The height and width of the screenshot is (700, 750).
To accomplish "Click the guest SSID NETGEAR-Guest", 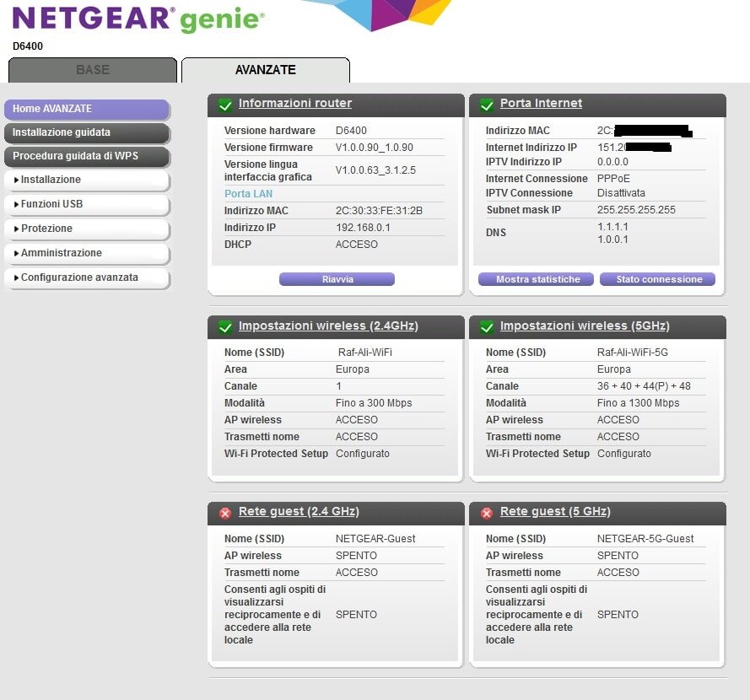I will click(x=375, y=539).
